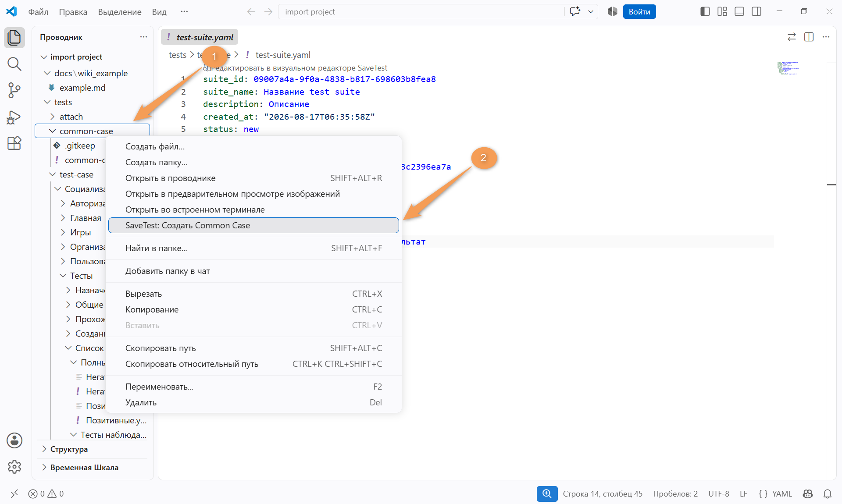The image size is (842, 504).
Task: Open the chat icon in title bar
Action: [575, 12]
